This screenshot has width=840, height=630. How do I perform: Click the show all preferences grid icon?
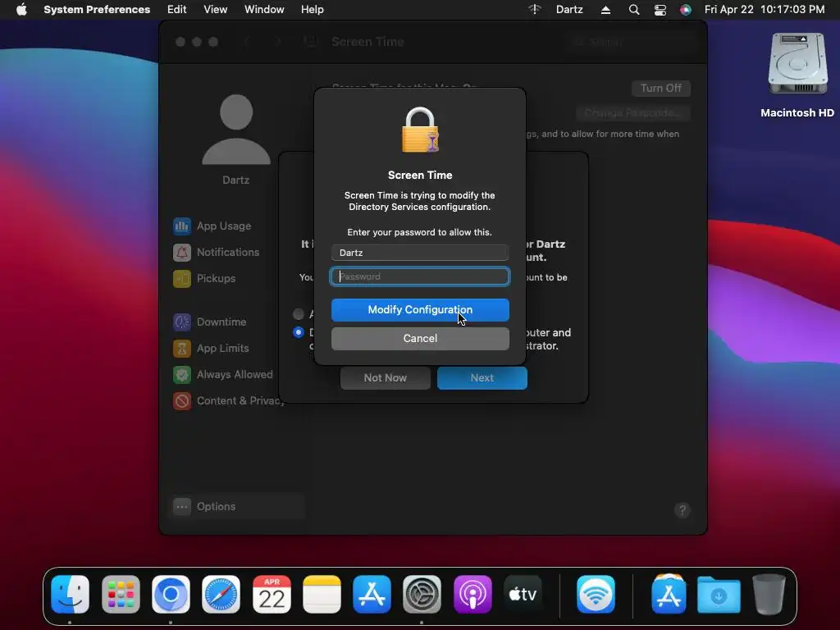[311, 42]
